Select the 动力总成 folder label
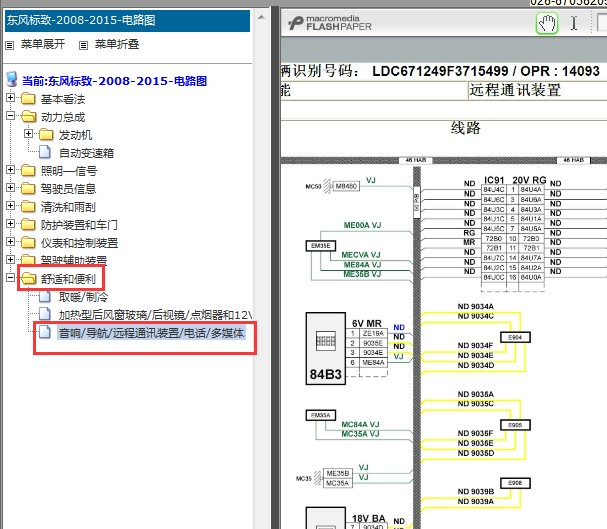 point(63,117)
